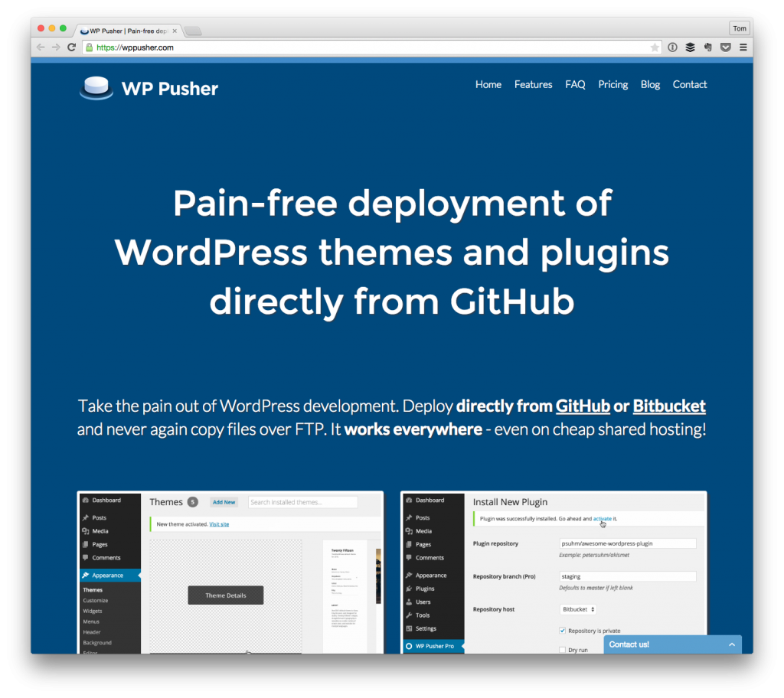Select Header in the Appearance submenu
This screenshot has height=698, width=784.
point(92,632)
